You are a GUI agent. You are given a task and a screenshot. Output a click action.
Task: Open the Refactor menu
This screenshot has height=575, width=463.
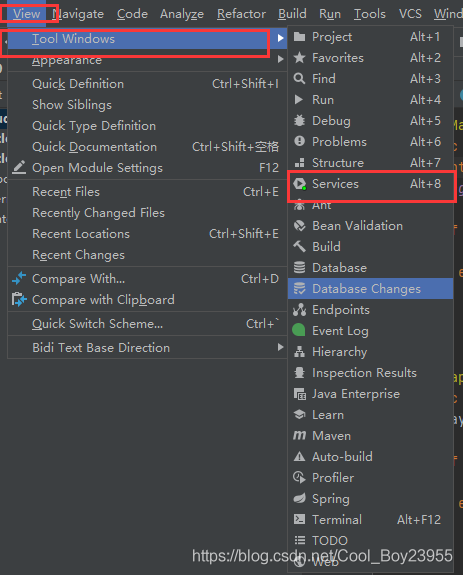241,14
